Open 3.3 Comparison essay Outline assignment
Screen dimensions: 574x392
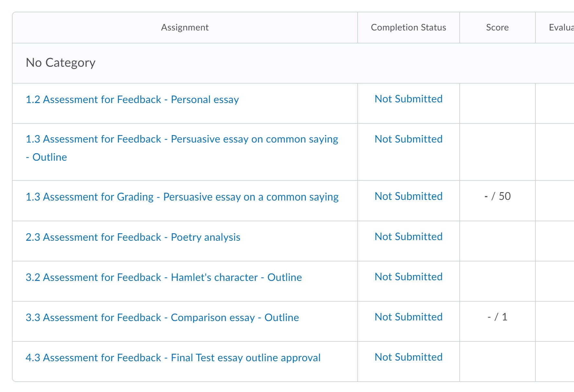pyautogui.click(x=162, y=317)
